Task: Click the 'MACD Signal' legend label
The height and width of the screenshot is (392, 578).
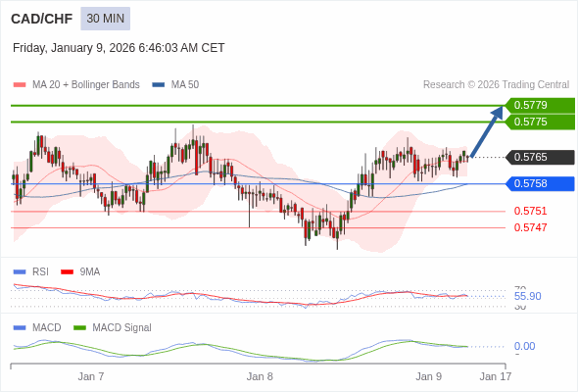Action: 122,328
